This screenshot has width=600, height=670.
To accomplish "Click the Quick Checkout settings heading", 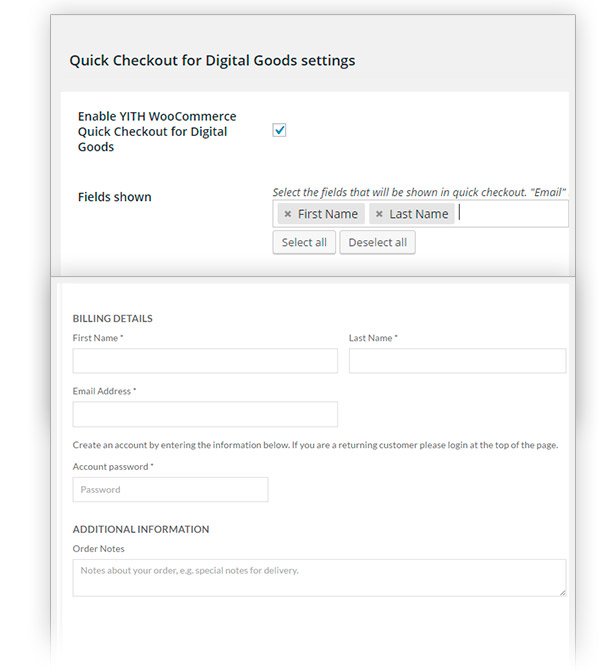I will click(212, 61).
